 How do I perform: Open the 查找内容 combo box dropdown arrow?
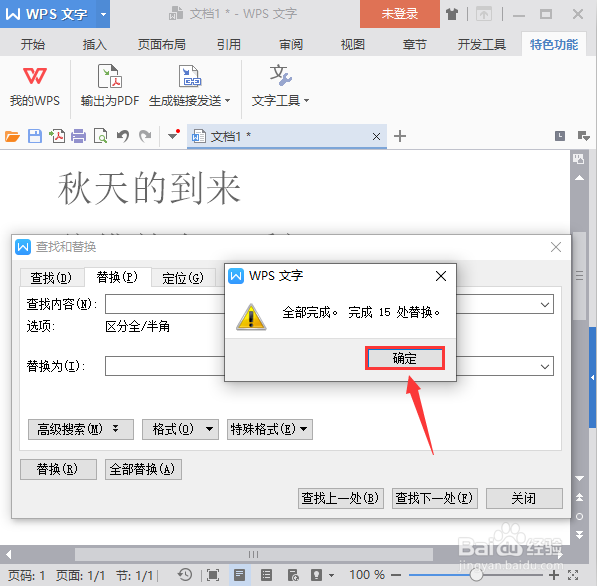545,305
